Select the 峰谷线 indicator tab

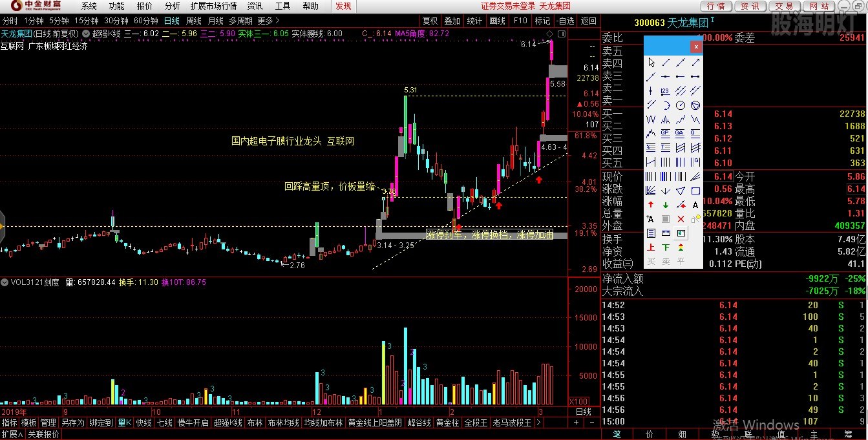pyautogui.click(x=419, y=423)
